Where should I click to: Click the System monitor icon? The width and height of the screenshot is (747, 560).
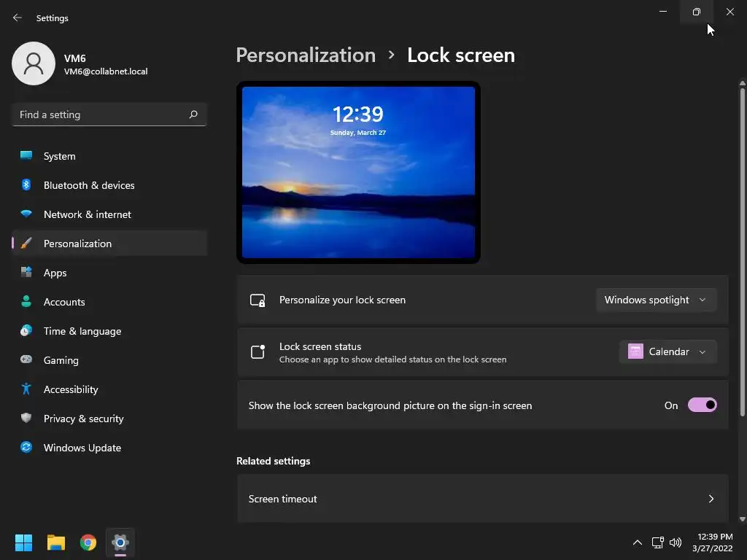(26, 156)
